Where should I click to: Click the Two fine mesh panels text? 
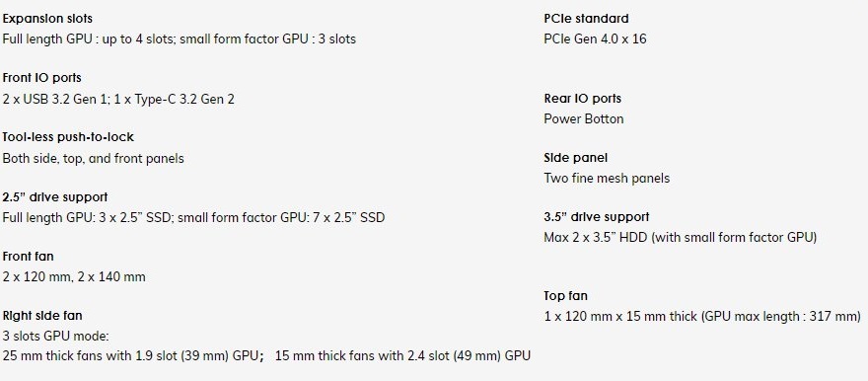pyautogui.click(x=607, y=179)
